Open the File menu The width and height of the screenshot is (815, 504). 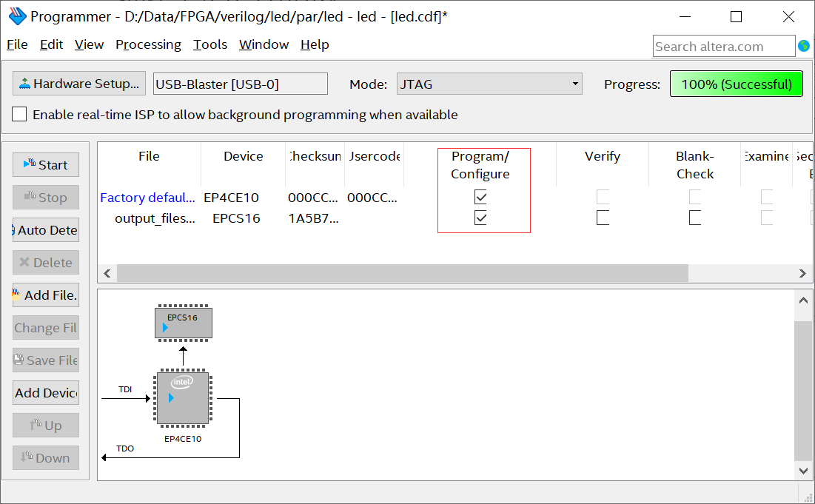pos(17,44)
